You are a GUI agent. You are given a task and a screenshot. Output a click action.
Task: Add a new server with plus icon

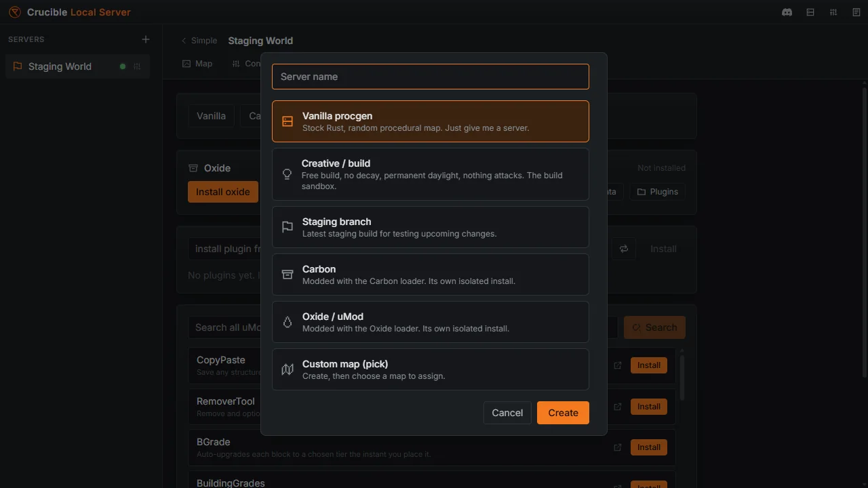(146, 39)
